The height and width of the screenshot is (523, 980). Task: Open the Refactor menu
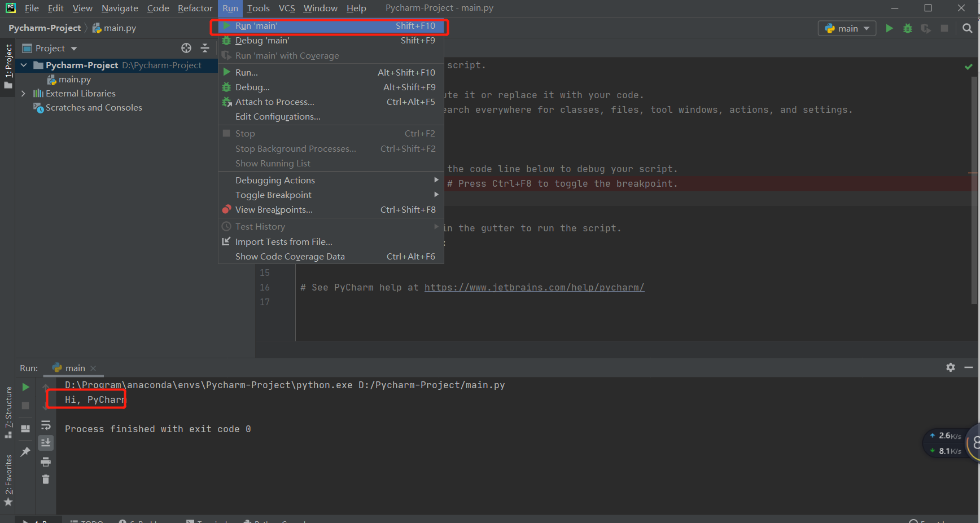[x=195, y=8]
